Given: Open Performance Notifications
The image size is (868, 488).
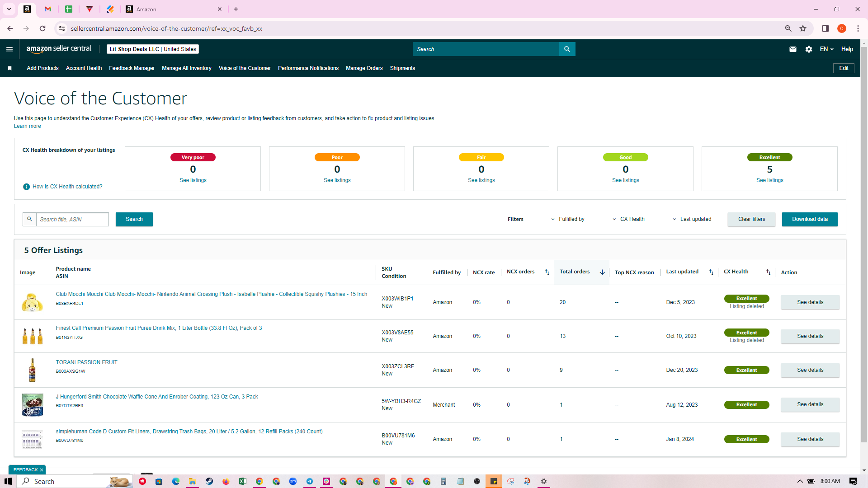Looking at the screenshot, I should [x=308, y=68].
